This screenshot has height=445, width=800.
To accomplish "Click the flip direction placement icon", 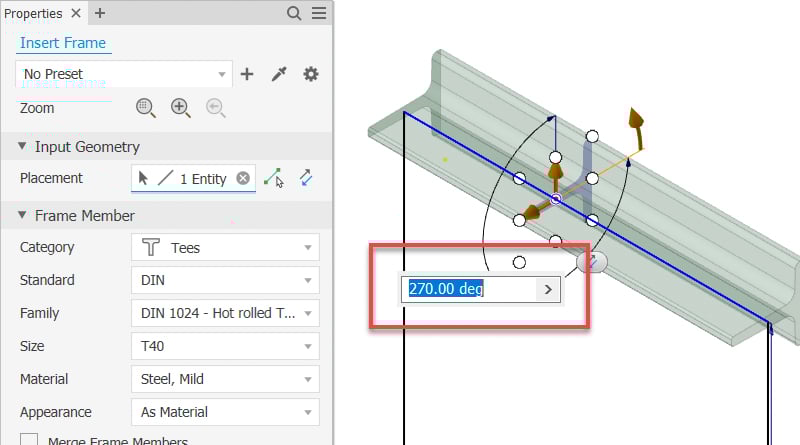I will click(x=306, y=178).
